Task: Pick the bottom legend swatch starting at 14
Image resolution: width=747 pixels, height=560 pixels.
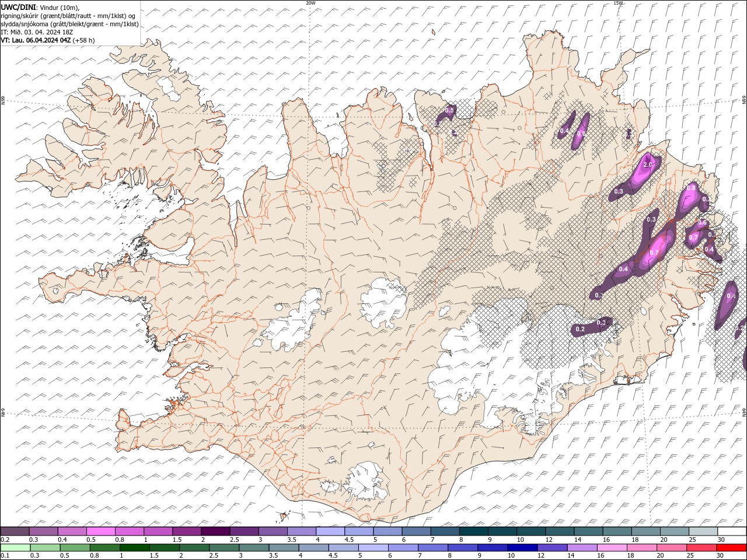Action: [x=581, y=548]
